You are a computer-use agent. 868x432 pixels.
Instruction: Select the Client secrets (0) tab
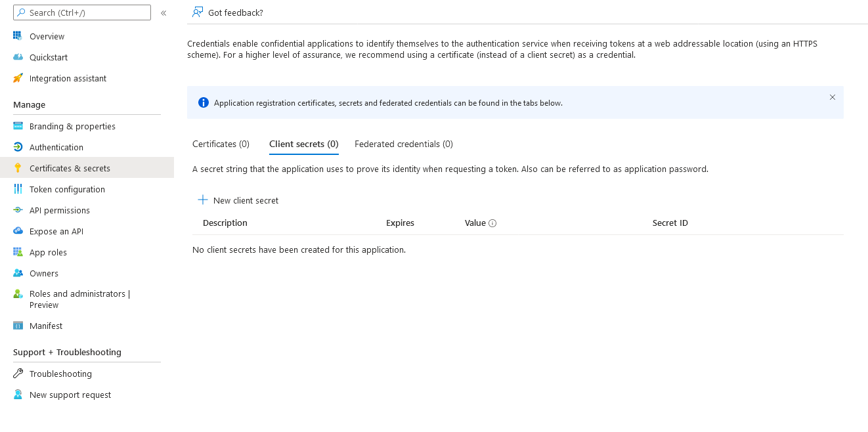tap(303, 144)
